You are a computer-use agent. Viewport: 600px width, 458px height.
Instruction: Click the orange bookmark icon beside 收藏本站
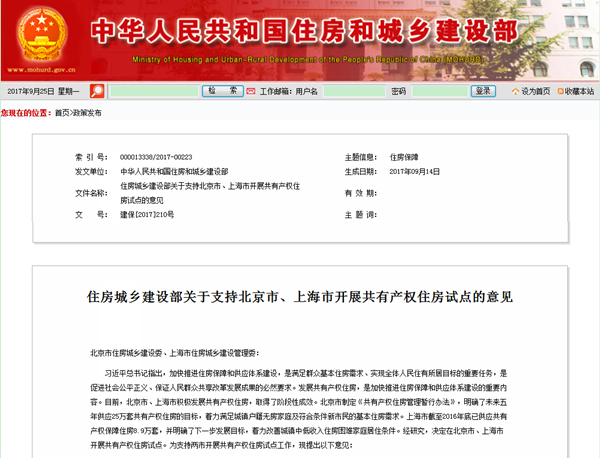click(561, 91)
